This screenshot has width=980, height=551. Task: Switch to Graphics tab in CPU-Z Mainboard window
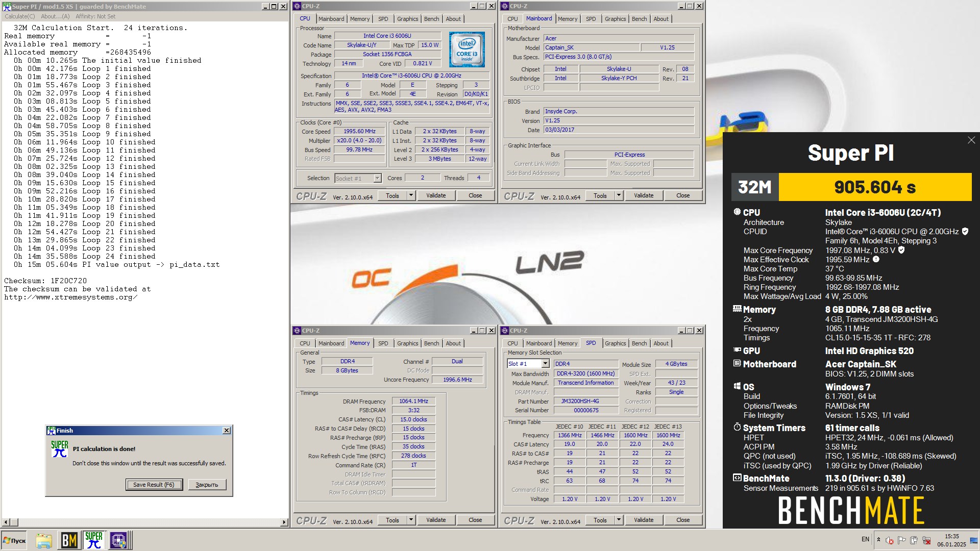pos(615,19)
